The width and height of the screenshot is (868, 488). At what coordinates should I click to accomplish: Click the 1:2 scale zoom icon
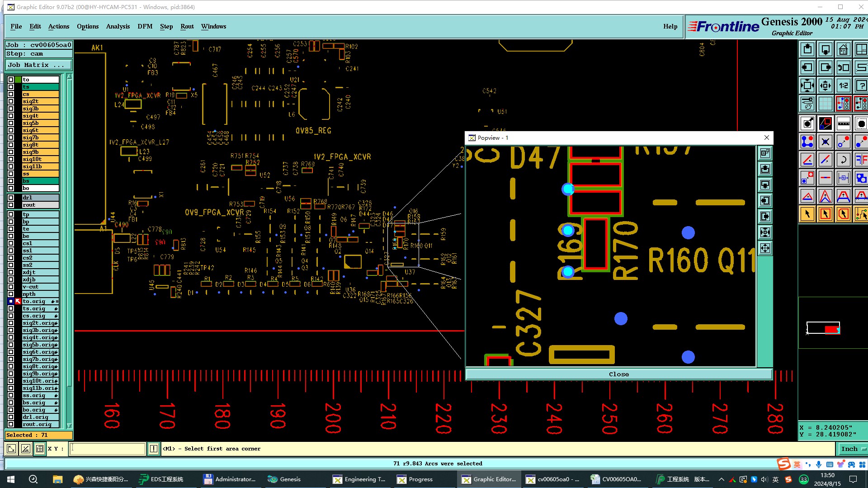(844, 85)
